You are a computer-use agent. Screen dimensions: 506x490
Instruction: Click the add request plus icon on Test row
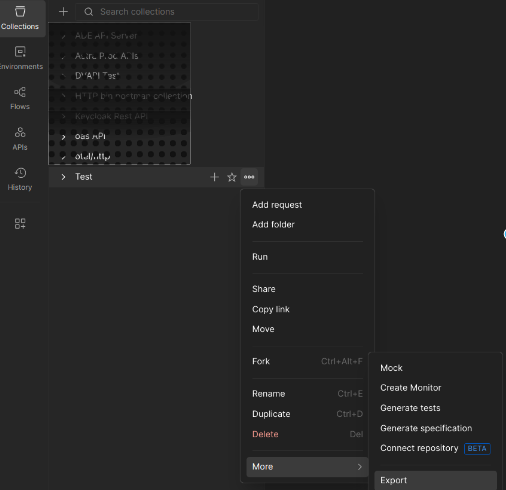click(214, 177)
